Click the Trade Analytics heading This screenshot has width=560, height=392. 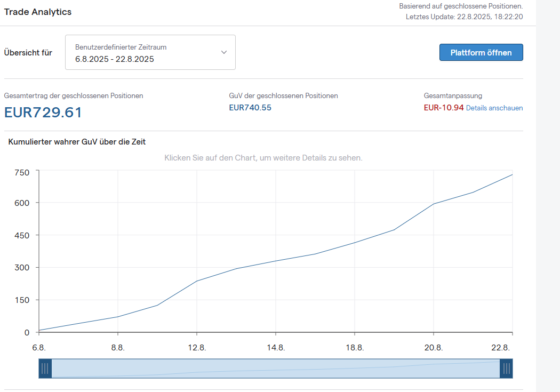38,12
